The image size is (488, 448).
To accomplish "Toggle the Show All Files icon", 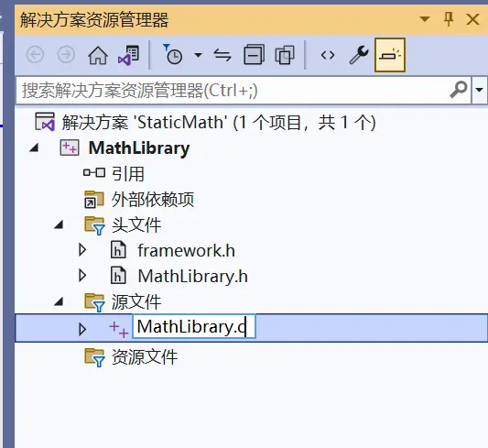I will point(285,55).
